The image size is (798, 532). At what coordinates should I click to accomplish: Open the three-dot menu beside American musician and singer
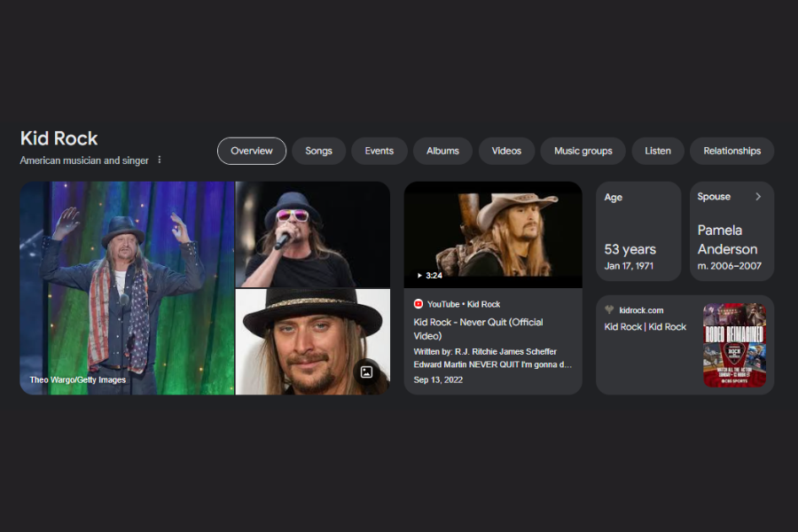160,160
